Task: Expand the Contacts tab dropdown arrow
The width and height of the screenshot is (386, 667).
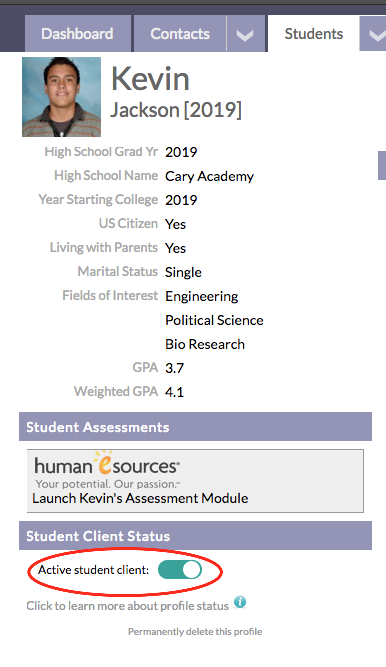Action: (x=245, y=34)
